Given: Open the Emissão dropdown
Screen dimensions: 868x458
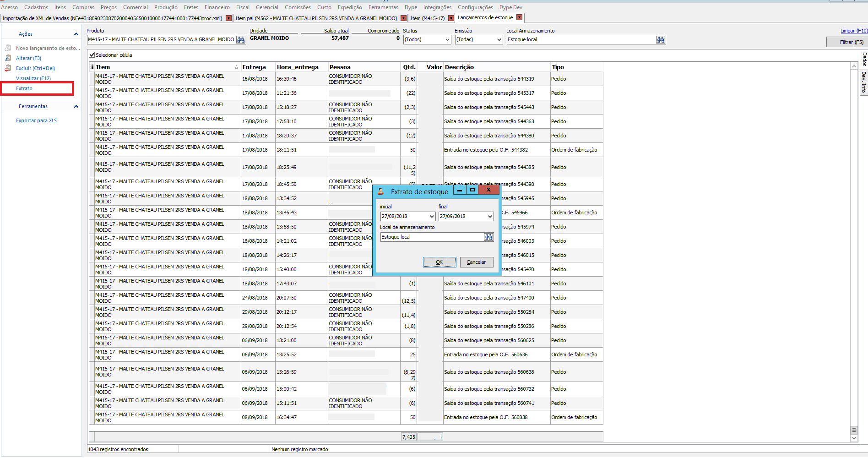Looking at the screenshot, I should click(x=499, y=40).
